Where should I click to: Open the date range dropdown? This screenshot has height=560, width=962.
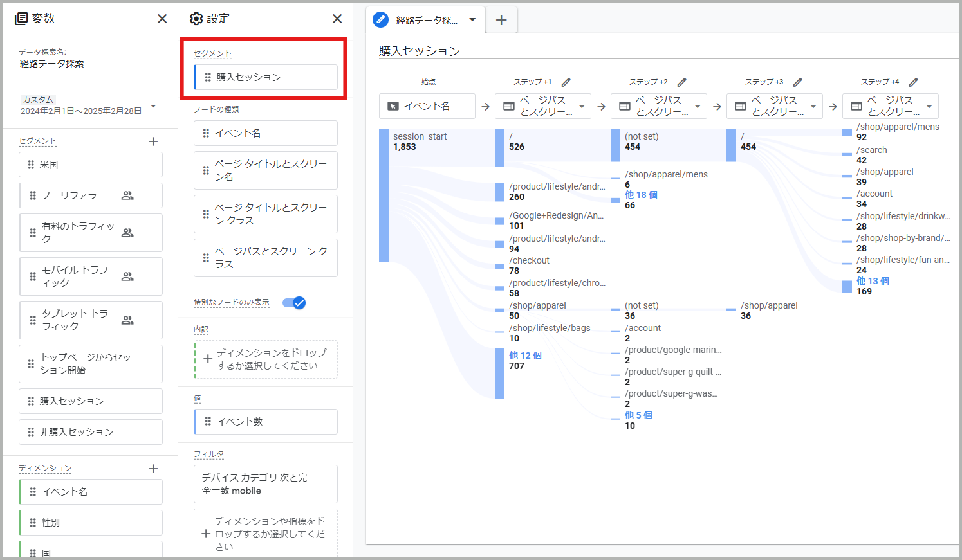point(153,106)
